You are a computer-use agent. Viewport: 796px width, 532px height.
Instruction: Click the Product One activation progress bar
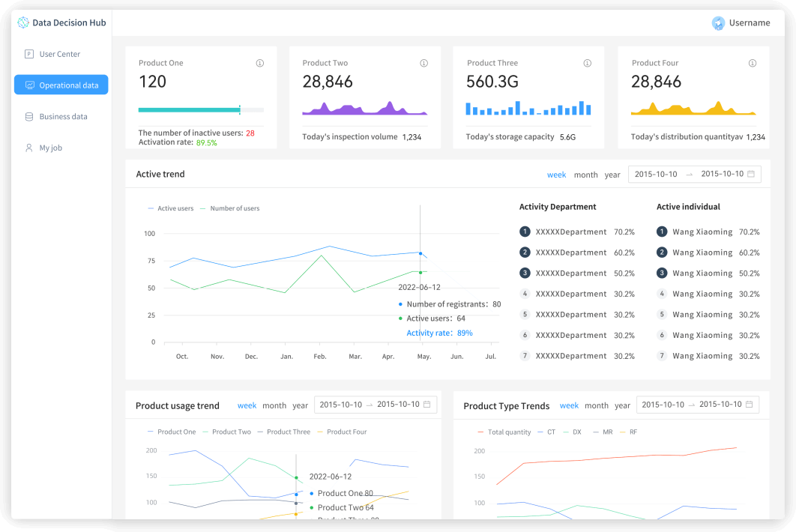(200, 110)
